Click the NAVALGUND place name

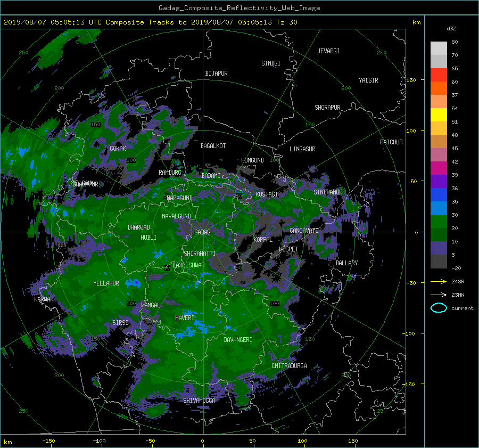tap(176, 216)
